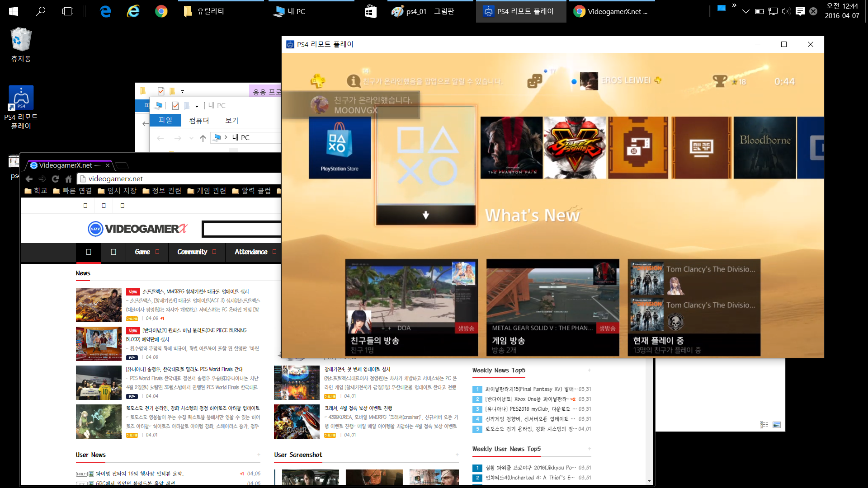Show hidden system tray icons
868x488 pixels.
click(745, 11)
